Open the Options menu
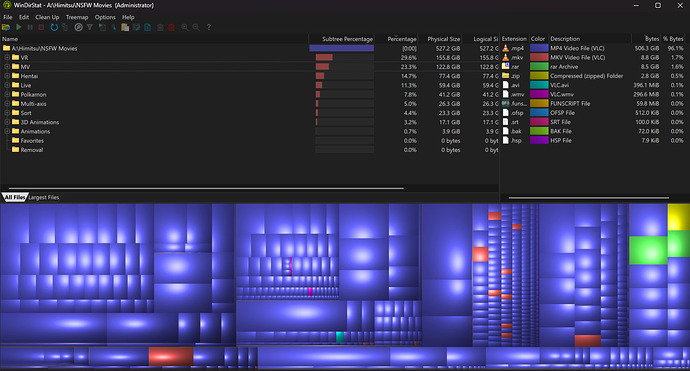 point(105,17)
